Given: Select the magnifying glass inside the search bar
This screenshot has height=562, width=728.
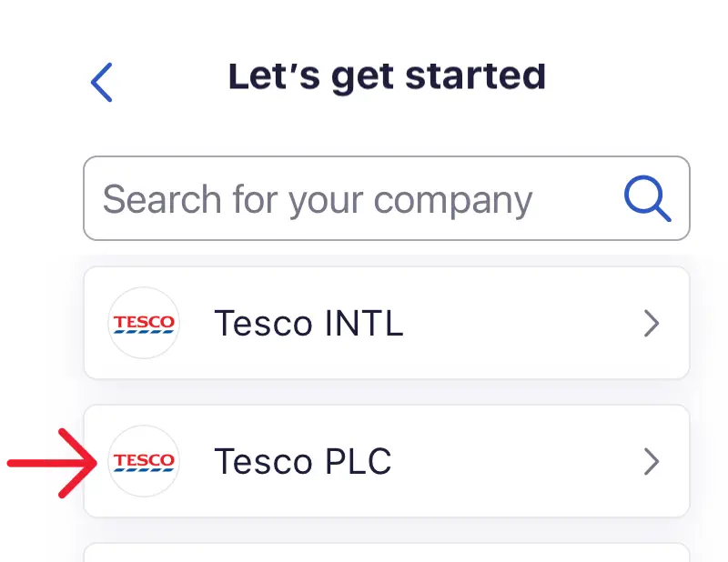Looking at the screenshot, I should pos(648,198).
